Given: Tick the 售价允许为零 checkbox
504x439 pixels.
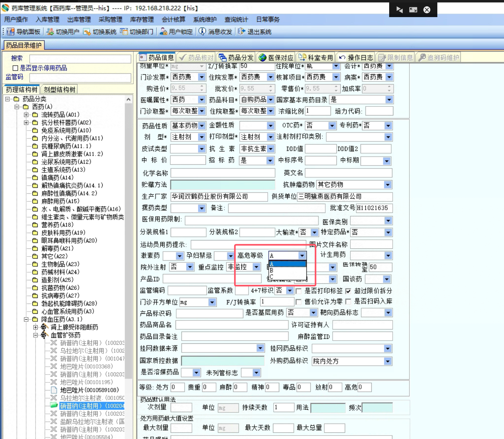Looking at the screenshot, I should click(298, 302).
